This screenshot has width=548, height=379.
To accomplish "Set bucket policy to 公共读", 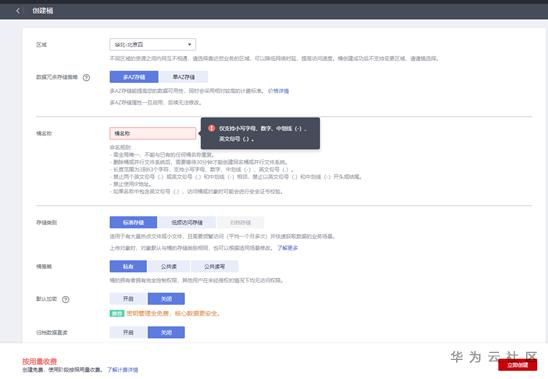I will click(x=169, y=266).
